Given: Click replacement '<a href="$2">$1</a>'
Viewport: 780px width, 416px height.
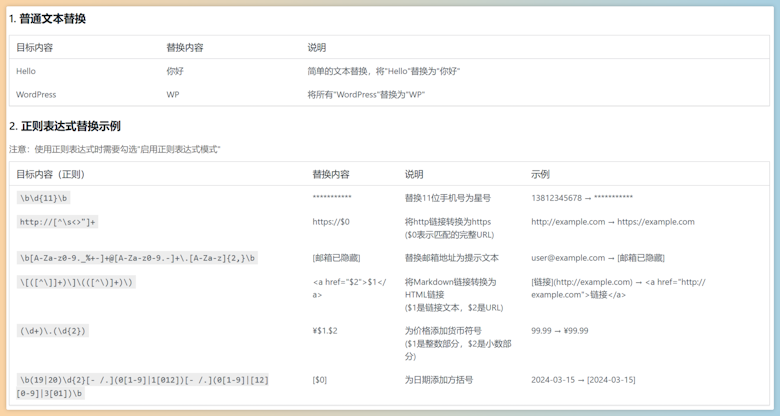Looking at the screenshot, I should pos(349,288).
